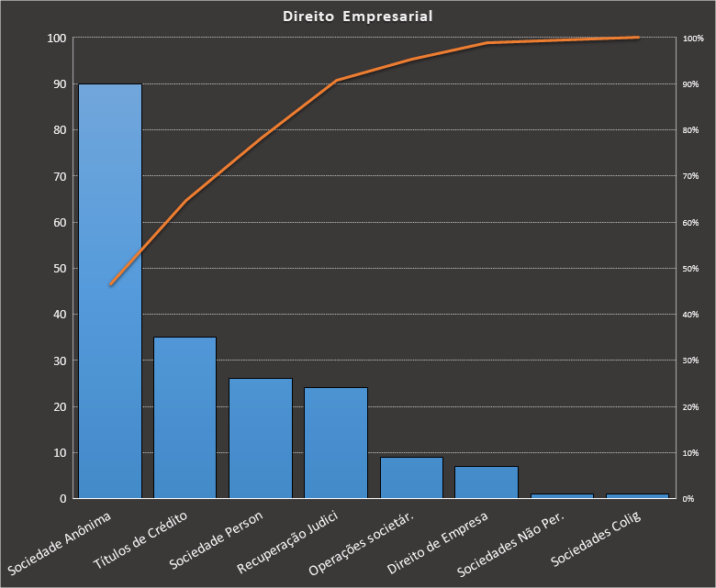The image size is (716, 588).
Task: Select the 0% label on right axis
Action: 689,499
